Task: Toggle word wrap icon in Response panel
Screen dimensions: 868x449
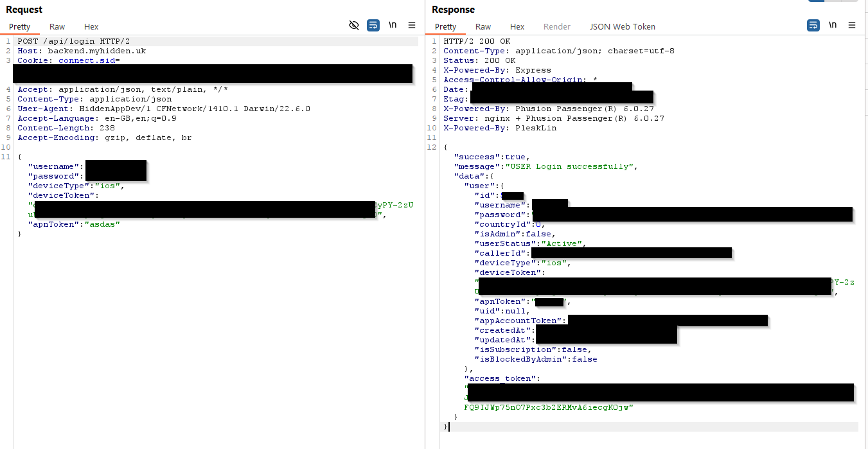Action: point(813,25)
